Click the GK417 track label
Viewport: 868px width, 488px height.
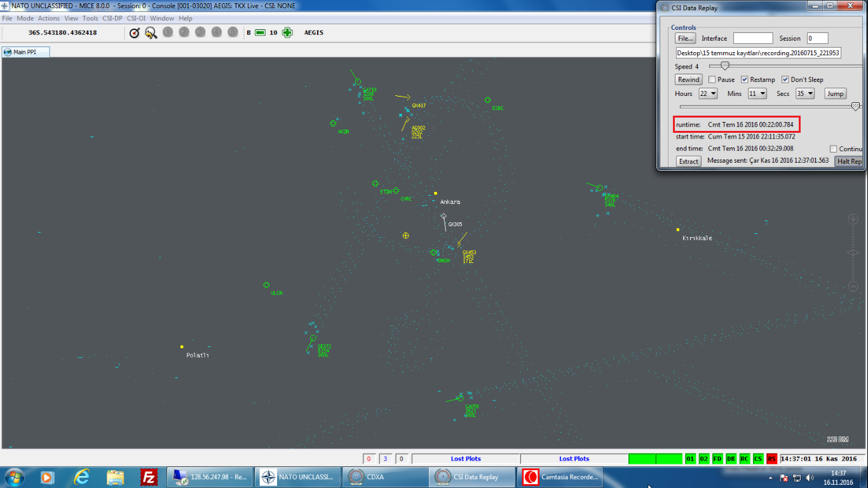coord(419,105)
